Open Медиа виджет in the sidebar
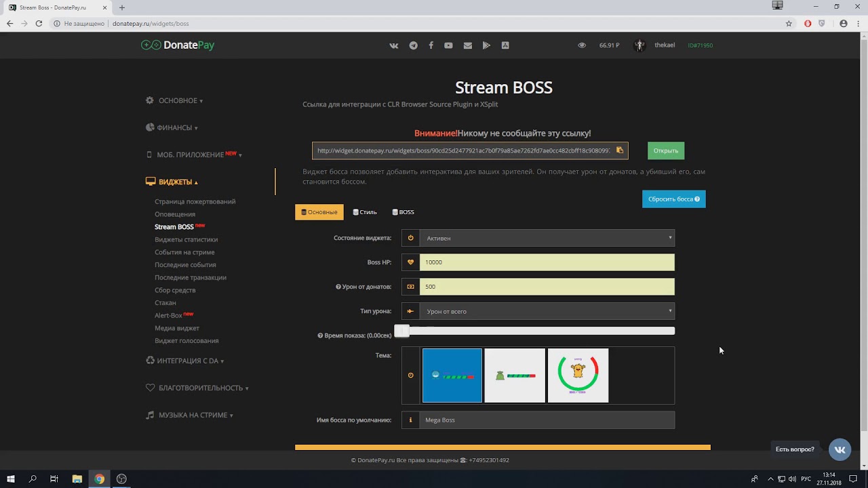868x488 pixels. tap(177, 328)
